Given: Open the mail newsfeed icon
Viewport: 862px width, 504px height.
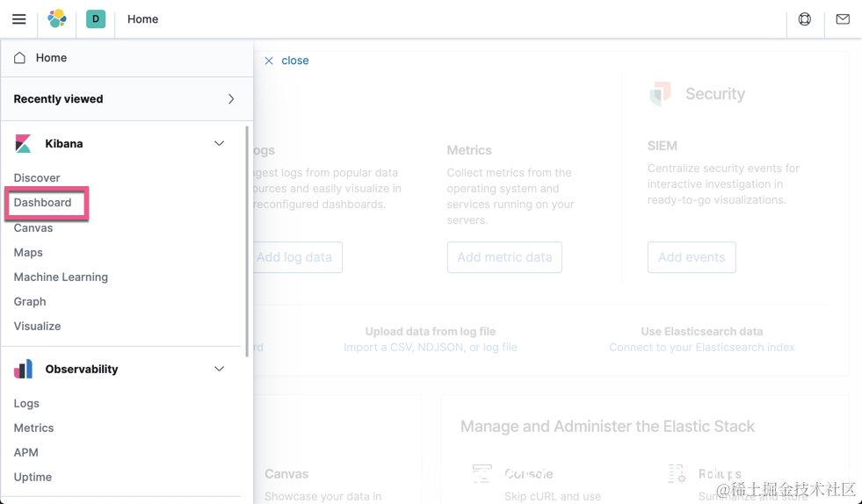Looking at the screenshot, I should pos(843,19).
